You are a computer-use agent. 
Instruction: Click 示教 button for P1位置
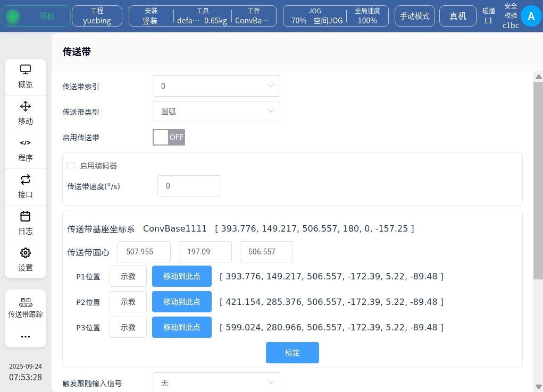(128, 276)
